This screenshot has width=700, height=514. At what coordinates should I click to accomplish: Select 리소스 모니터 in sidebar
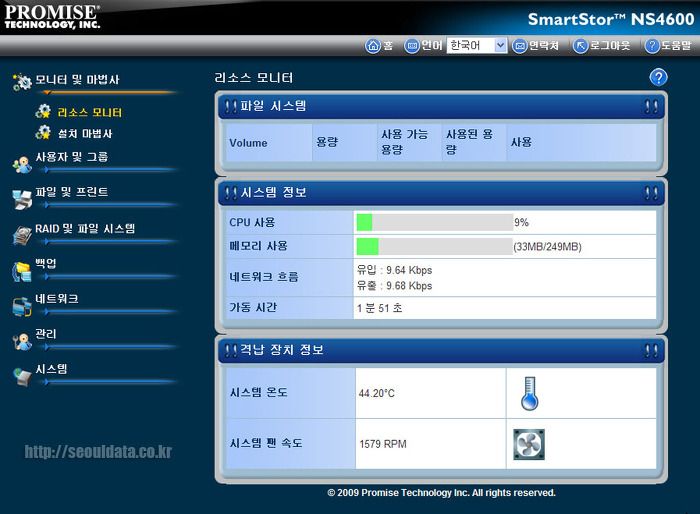(90, 113)
